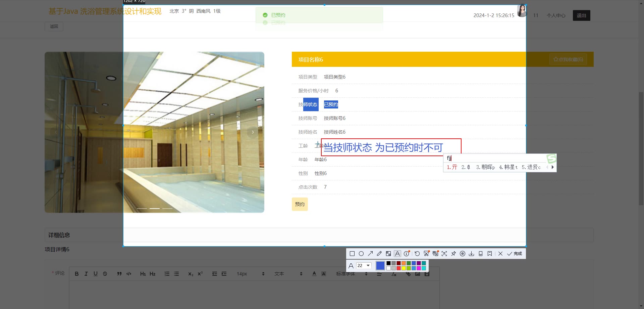Pick the mosaic blur tool
The height and width of the screenshot is (309, 644).
[388, 254]
